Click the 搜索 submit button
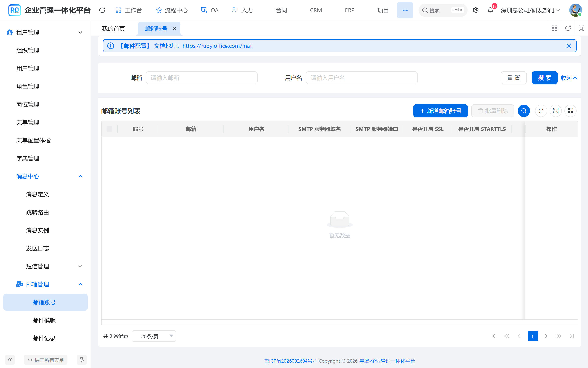588x368 pixels. (x=544, y=78)
